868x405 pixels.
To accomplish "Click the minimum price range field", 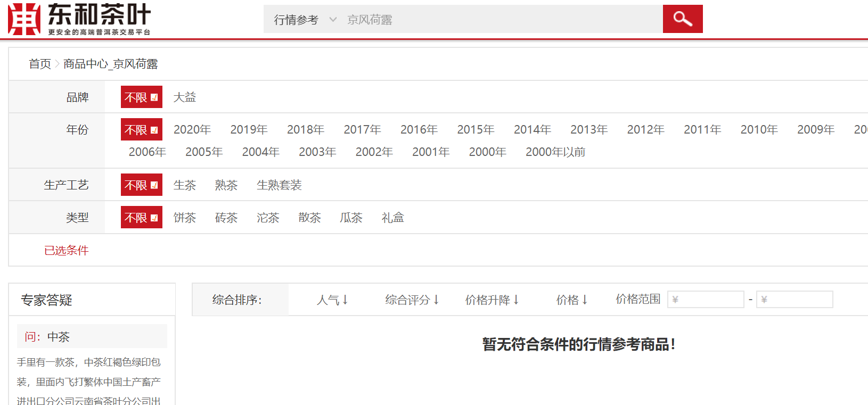I will click(x=706, y=300).
